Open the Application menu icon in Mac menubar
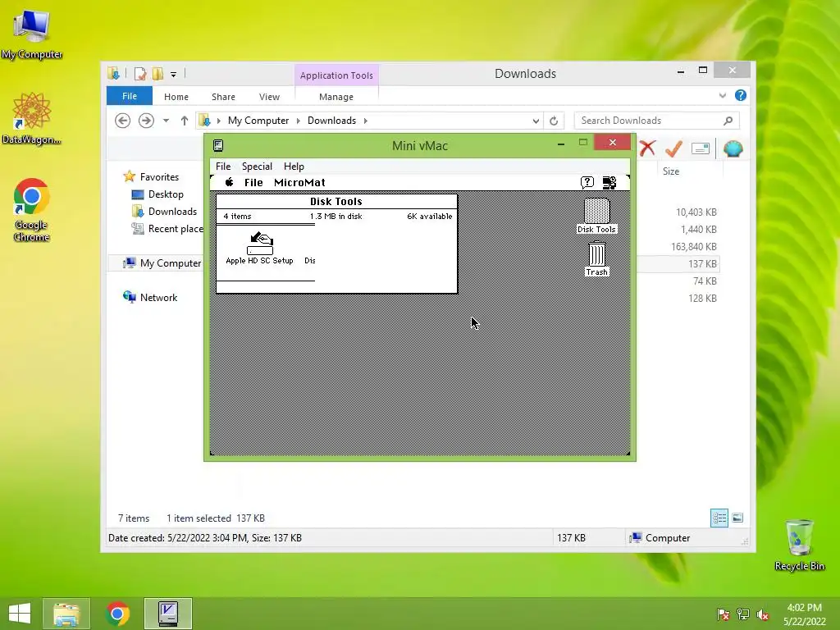This screenshot has width=840, height=630. [x=609, y=183]
